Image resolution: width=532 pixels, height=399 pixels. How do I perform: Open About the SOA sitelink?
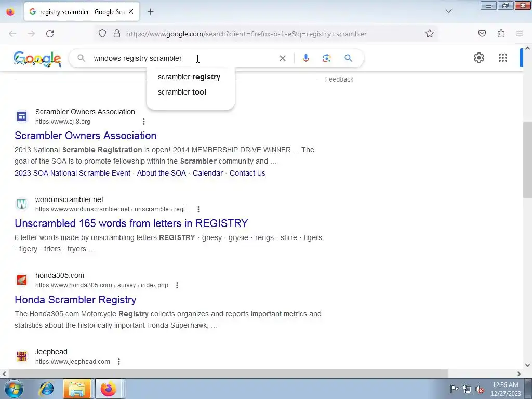pyautogui.click(x=162, y=173)
